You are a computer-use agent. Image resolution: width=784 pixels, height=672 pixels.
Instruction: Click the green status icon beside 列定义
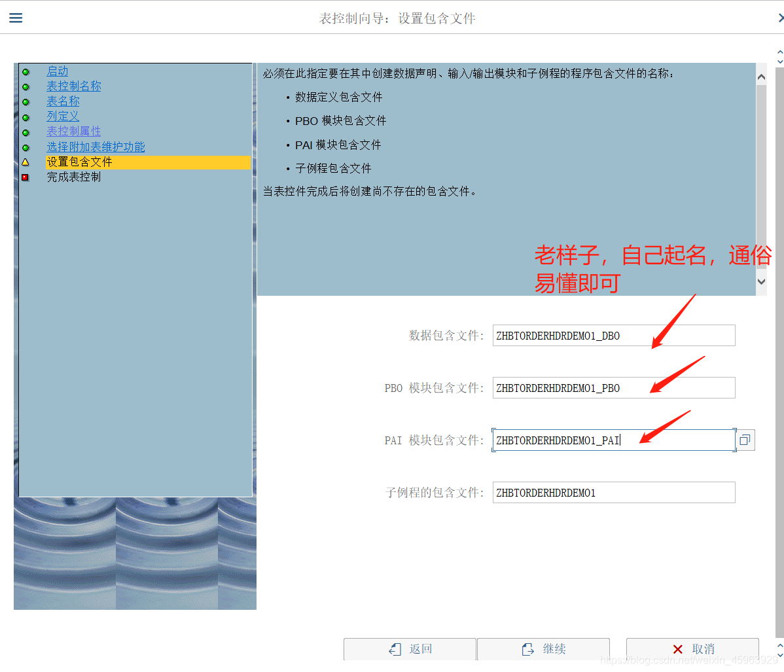point(26,118)
